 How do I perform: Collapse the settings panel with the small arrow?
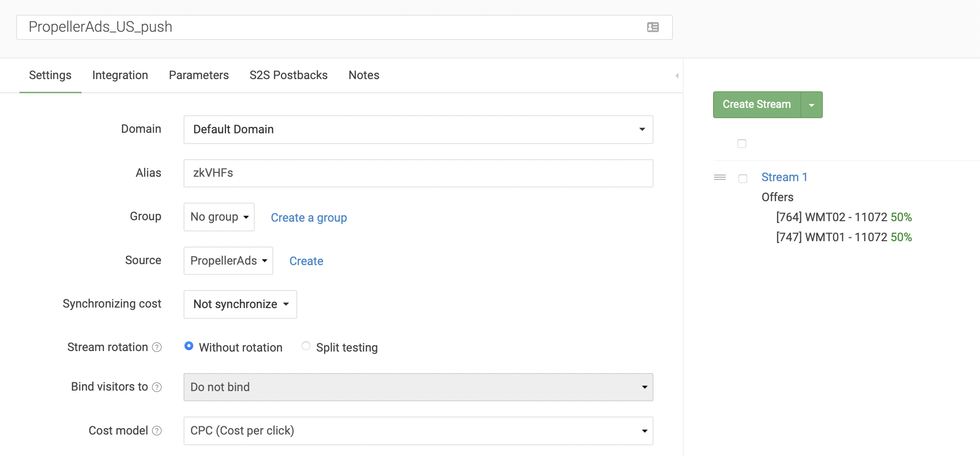tap(677, 76)
